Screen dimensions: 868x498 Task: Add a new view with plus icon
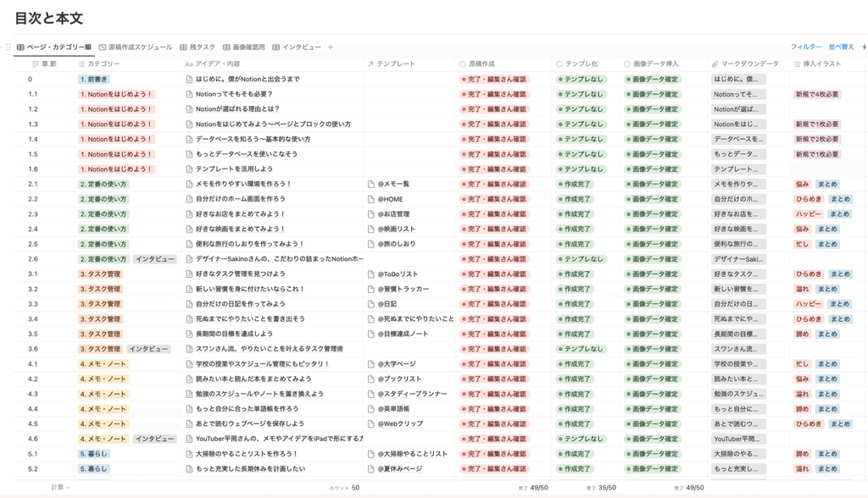[331, 47]
